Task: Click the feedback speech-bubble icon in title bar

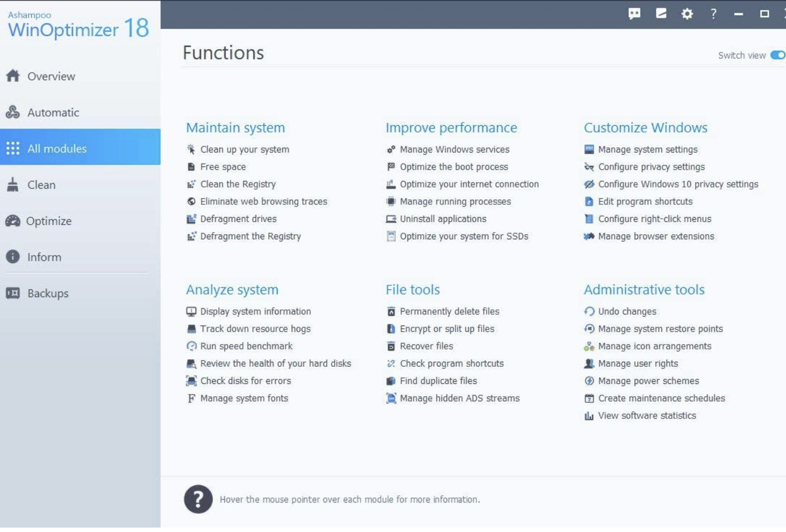Action: pos(634,14)
